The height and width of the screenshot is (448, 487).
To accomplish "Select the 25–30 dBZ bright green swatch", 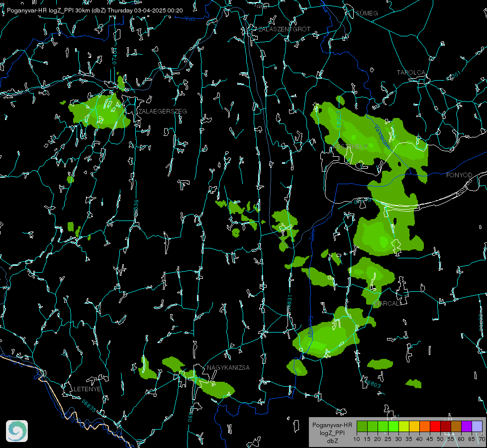I will coord(393,426).
